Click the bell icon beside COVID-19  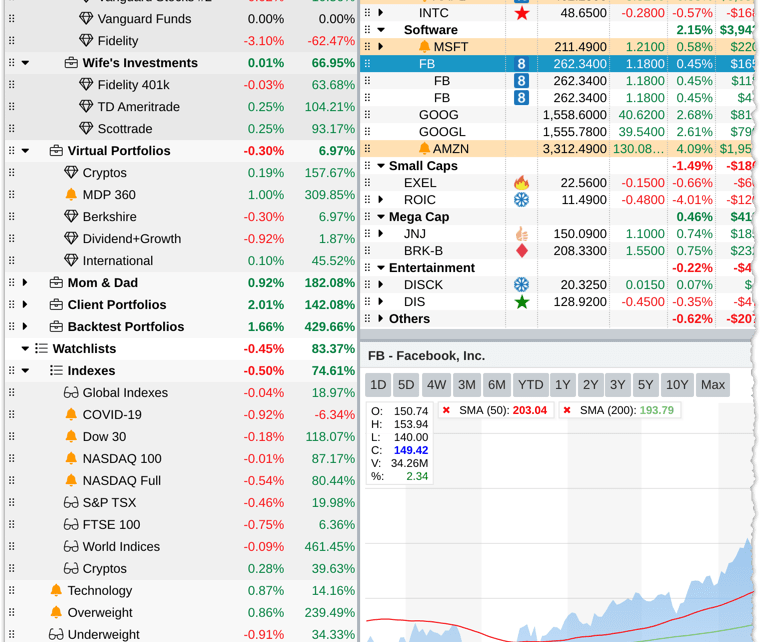[x=71, y=414]
